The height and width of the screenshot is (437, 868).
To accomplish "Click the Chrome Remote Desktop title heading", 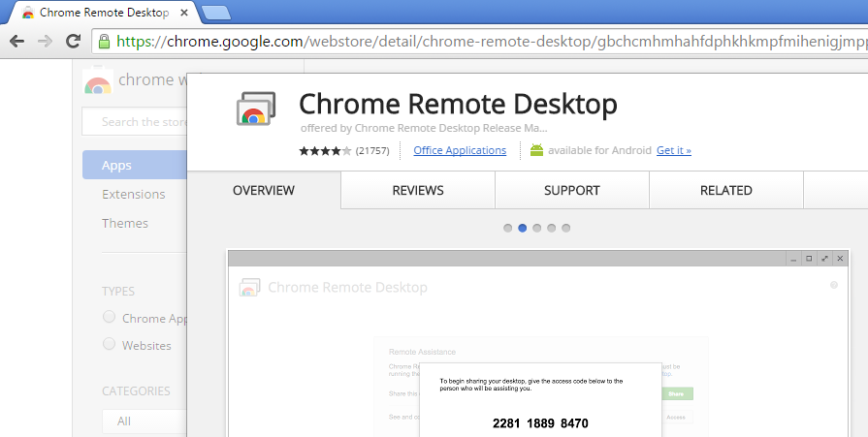I will click(x=458, y=104).
